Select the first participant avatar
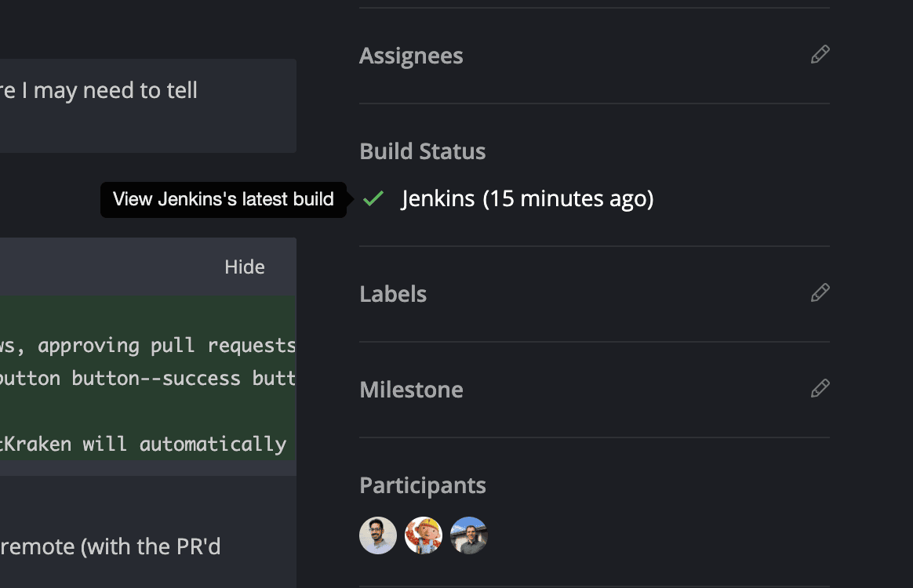 pos(378,535)
